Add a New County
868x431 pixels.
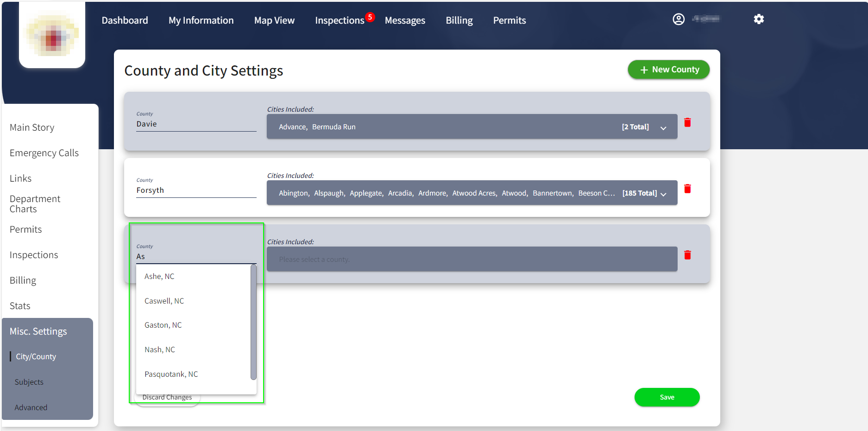tap(668, 70)
